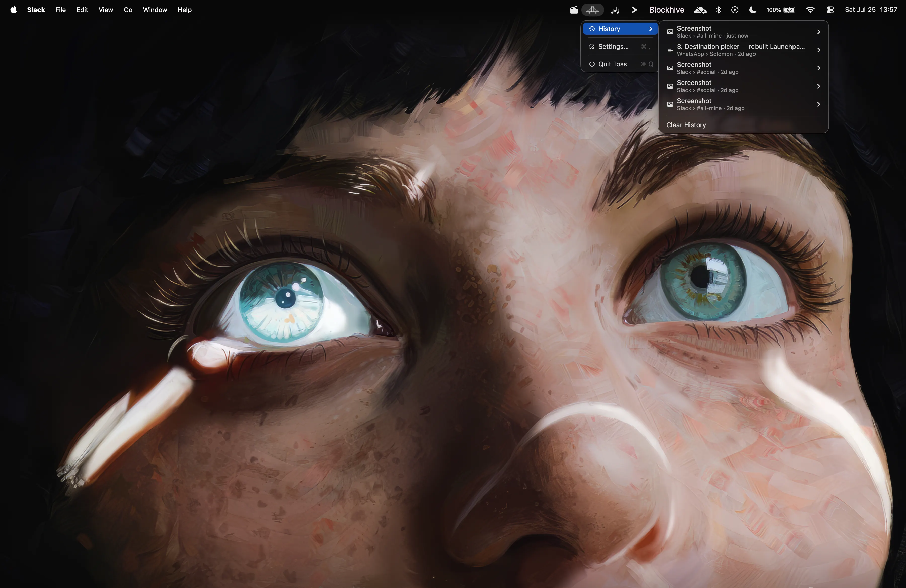This screenshot has width=906, height=588.
Task: Click Clear History
Action: [686, 125]
